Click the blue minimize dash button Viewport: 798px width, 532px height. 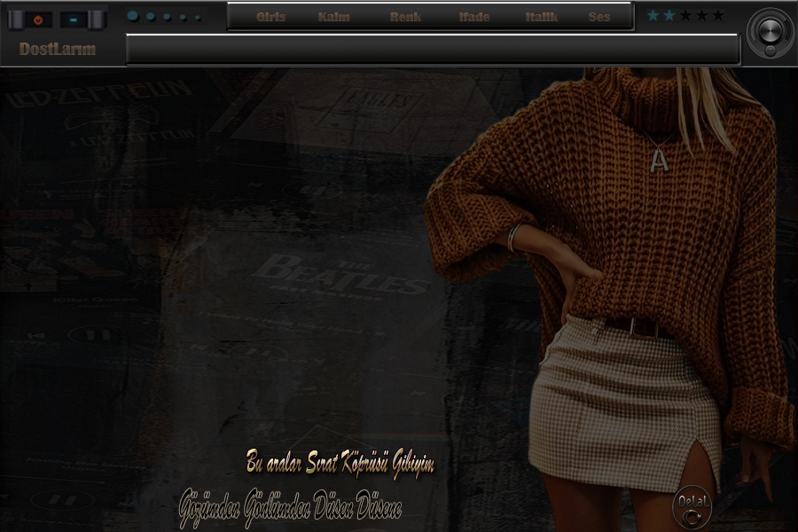(x=74, y=20)
